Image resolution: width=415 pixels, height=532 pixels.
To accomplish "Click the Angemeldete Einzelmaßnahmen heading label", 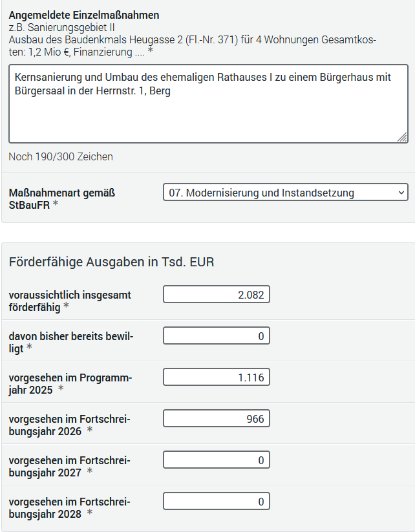I will click(x=84, y=16).
